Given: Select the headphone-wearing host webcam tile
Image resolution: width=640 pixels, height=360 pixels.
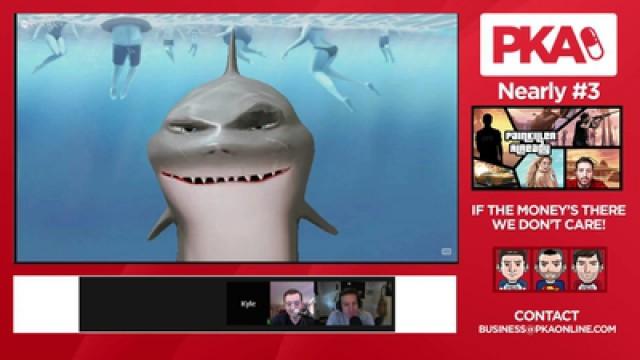Looking at the screenshot, I should coord(354,304).
